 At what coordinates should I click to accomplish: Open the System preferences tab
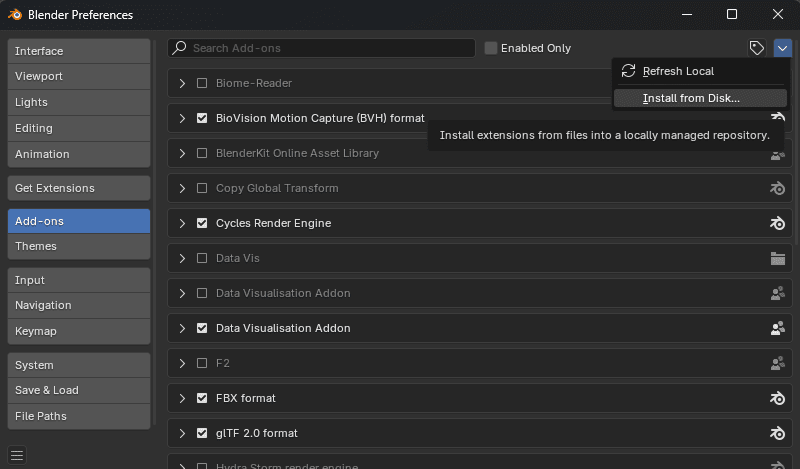(79, 365)
